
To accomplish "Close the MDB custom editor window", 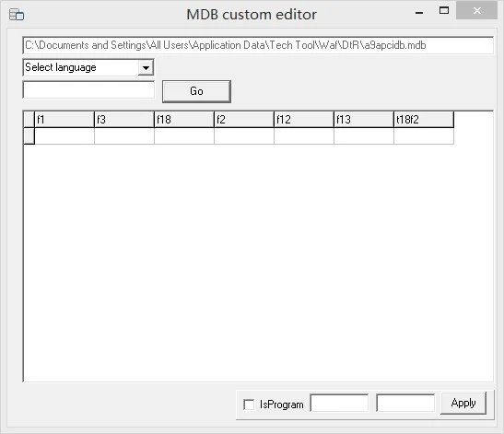I will tap(477, 11).
